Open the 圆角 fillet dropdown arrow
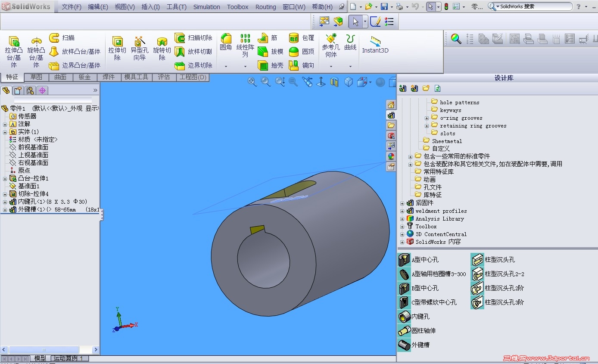 click(x=226, y=66)
